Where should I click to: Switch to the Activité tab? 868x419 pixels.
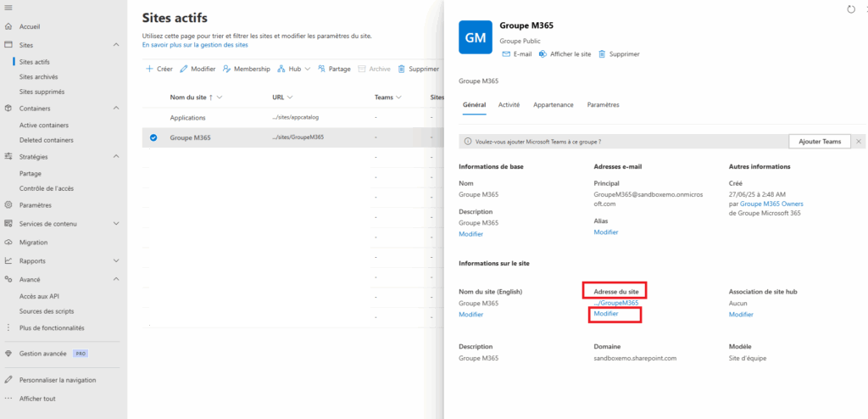pos(509,105)
